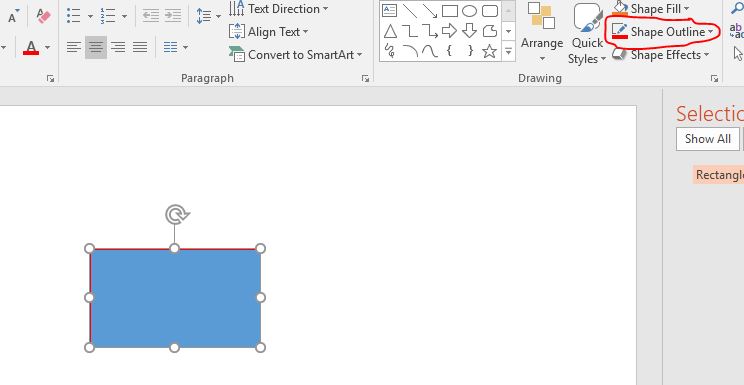Select the Triangle shape in gallery
Screen dimensions: 744x385
pos(390,31)
